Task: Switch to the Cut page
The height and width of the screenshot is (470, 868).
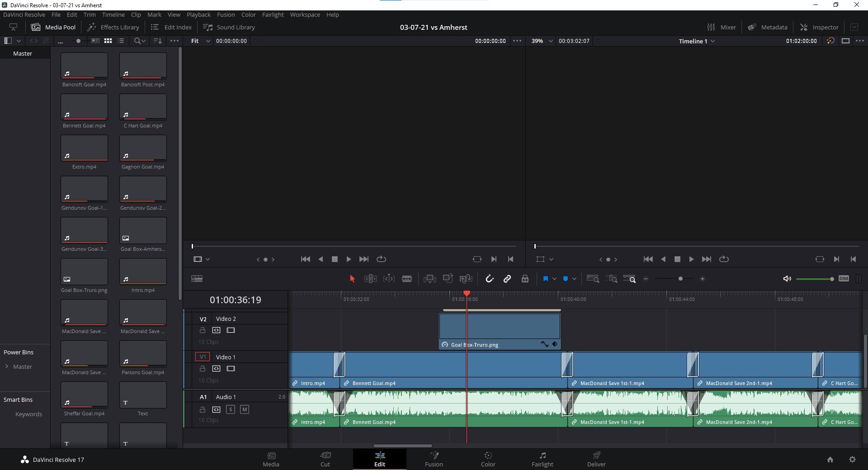Action: point(325,459)
